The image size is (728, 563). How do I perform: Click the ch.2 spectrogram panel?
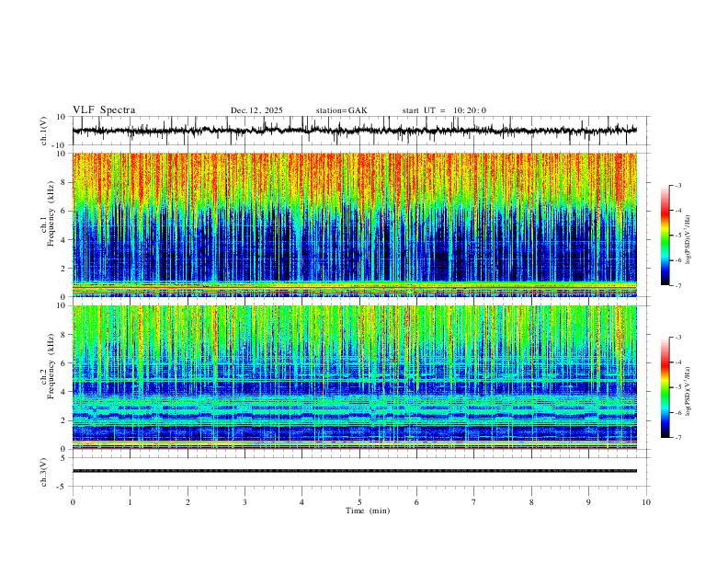[354, 377]
